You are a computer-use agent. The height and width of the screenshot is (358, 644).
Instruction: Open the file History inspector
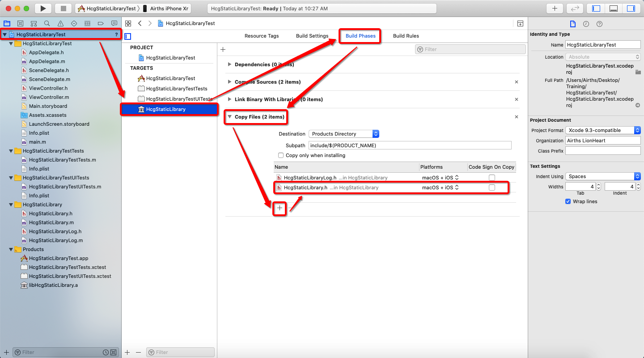[x=586, y=24]
